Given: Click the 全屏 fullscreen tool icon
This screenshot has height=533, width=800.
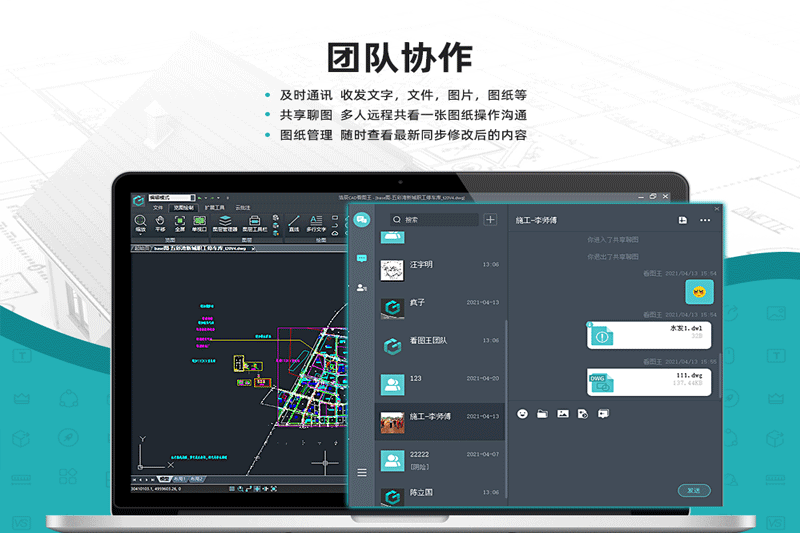Looking at the screenshot, I should (x=179, y=222).
